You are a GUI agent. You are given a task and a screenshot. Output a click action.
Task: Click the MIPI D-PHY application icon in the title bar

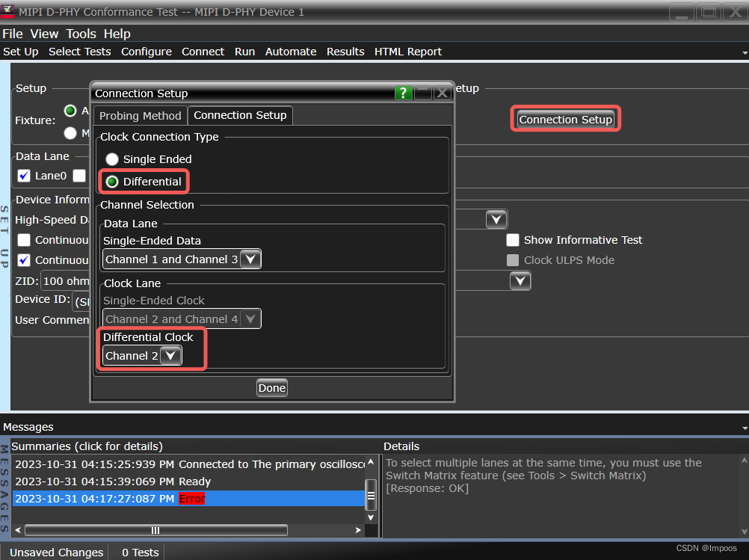tap(8, 11)
